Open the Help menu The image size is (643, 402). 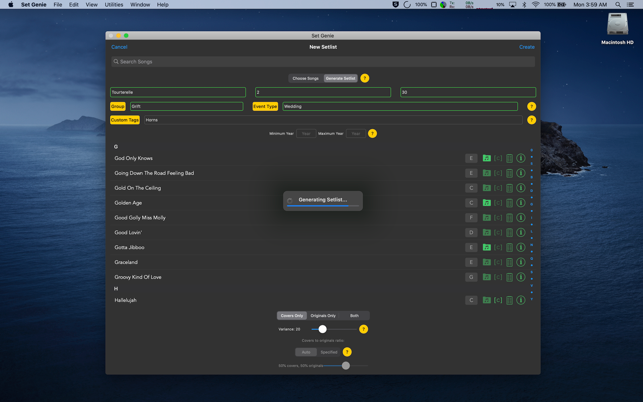pos(163,5)
